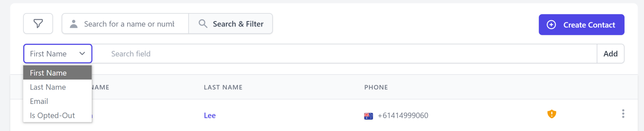Click the Add button next to the search field
The height and width of the screenshot is (131, 644).
tap(610, 53)
